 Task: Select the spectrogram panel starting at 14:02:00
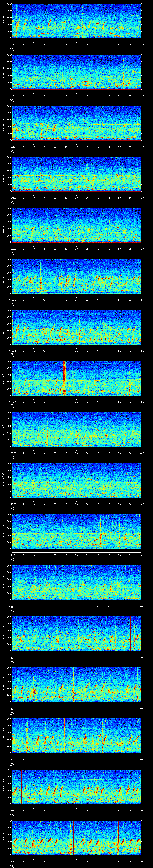pyautogui.click(x=76, y=72)
